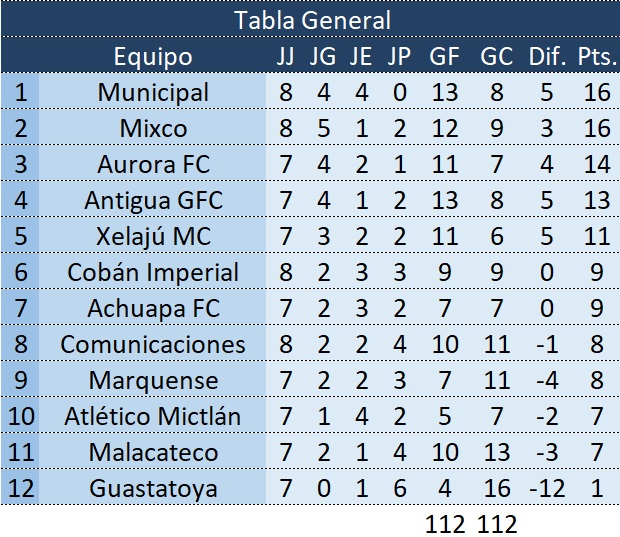Select the Xelajú MC team cell
This screenshot has height=537, width=620.
153,236
